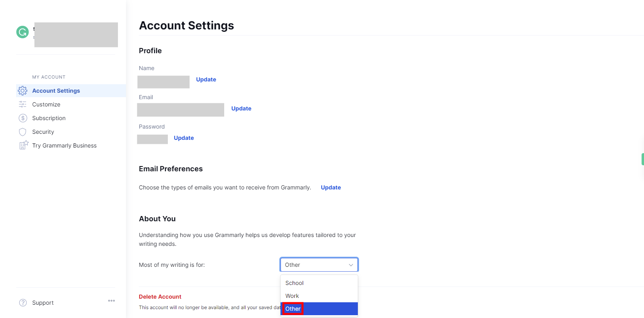Viewport: 644px width, 318px height.
Task: Choose Other from dropdown list
Action: point(319,309)
